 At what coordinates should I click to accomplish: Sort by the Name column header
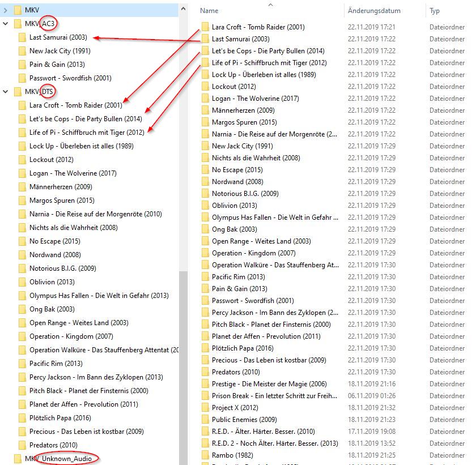click(209, 11)
